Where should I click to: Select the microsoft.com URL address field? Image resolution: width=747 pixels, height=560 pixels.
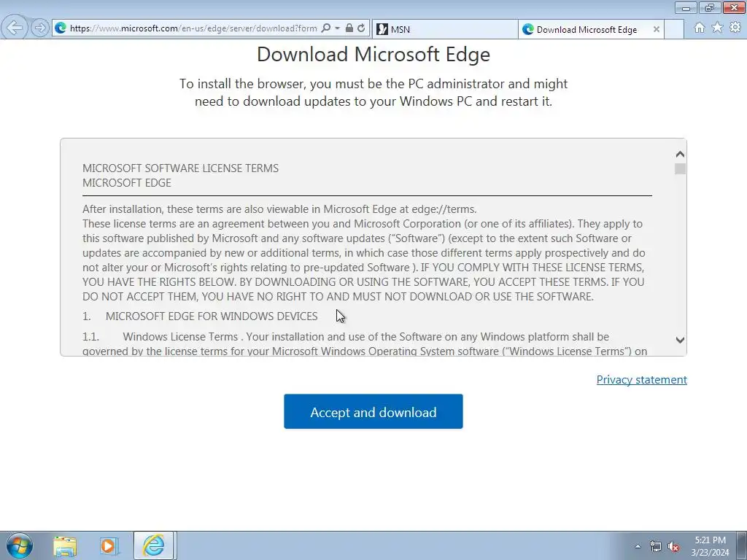point(193,28)
